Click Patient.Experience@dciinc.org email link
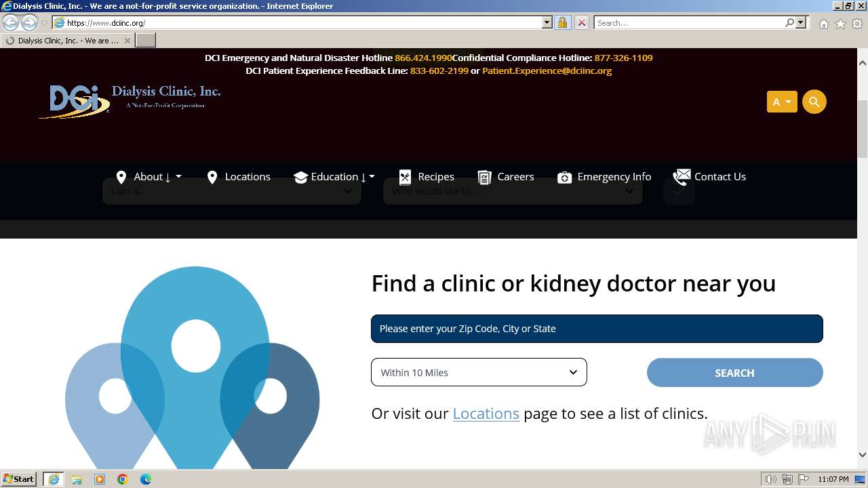 [547, 70]
